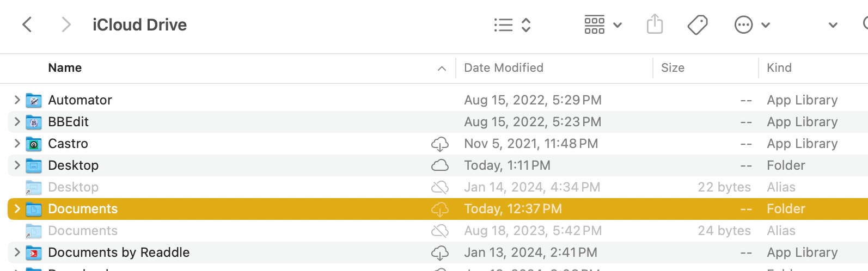Image resolution: width=868 pixels, height=271 pixels.
Task: Open the toolbar overflow chevron
Action: [833, 25]
